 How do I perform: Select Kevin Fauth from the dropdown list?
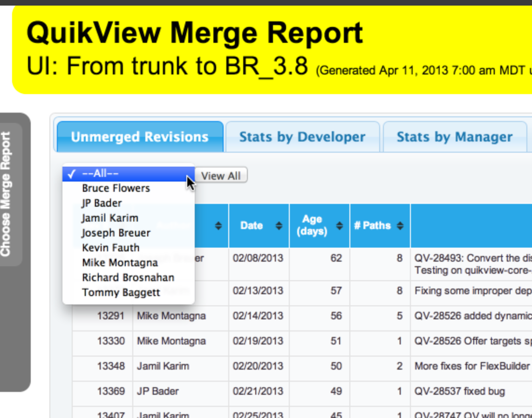129,248
